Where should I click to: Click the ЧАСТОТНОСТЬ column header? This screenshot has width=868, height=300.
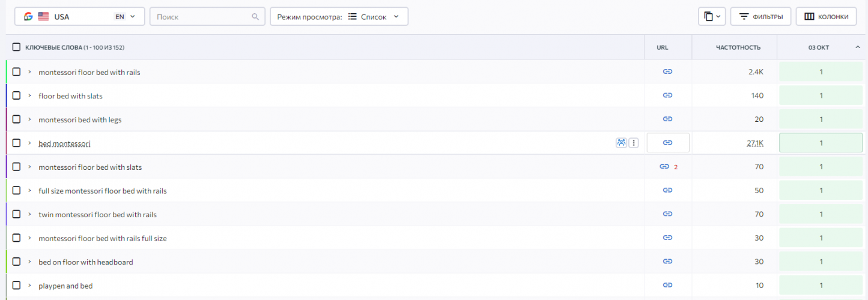738,47
